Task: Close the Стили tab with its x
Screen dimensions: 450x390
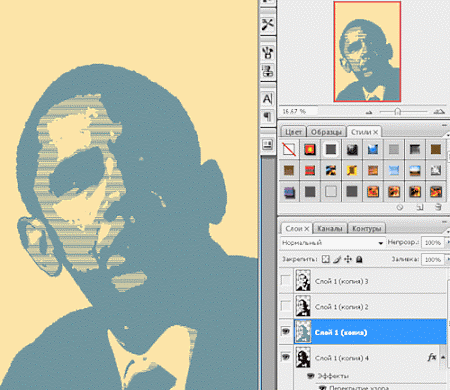Action: [375, 132]
